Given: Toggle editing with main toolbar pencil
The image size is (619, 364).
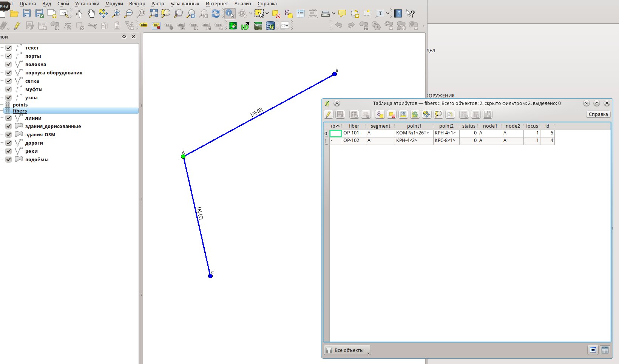Looking at the screenshot, I should pos(17,26).
